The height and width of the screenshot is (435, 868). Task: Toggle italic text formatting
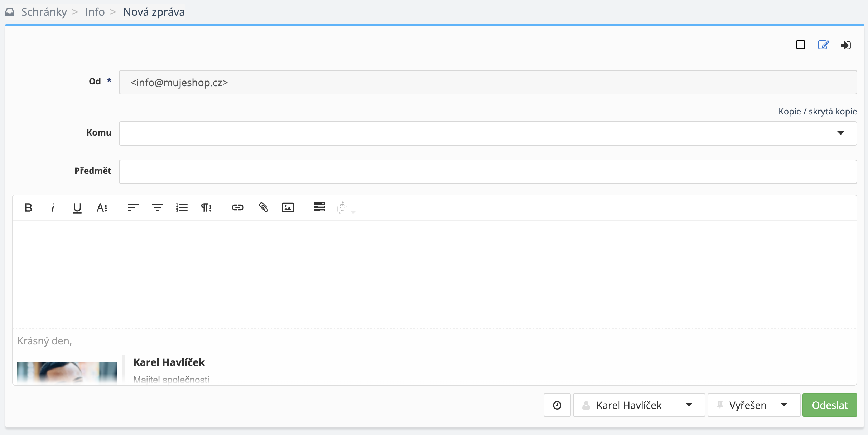pyautogui.click(x=53, y=207)
